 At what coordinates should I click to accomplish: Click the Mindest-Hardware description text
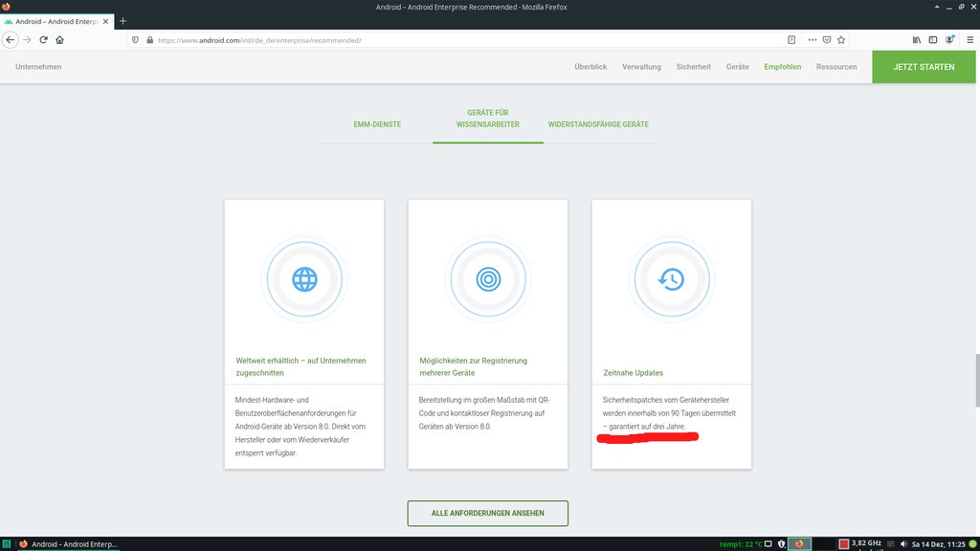[300, 427]
